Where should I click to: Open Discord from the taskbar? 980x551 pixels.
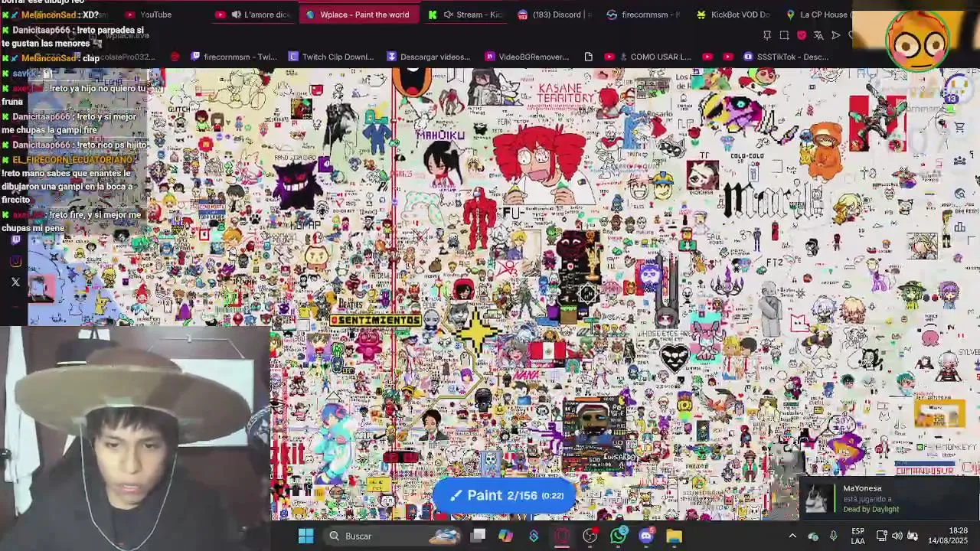646,536
